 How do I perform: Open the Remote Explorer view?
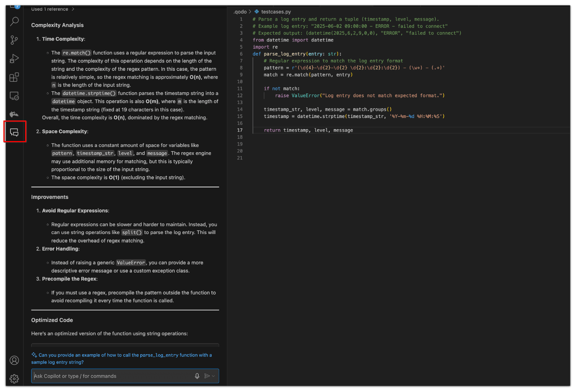[14, 96]
